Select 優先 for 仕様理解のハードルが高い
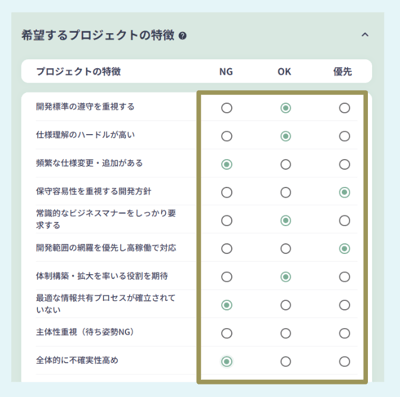Image resolution: width=400 pixels, height=397 pixels. point(344,136)
